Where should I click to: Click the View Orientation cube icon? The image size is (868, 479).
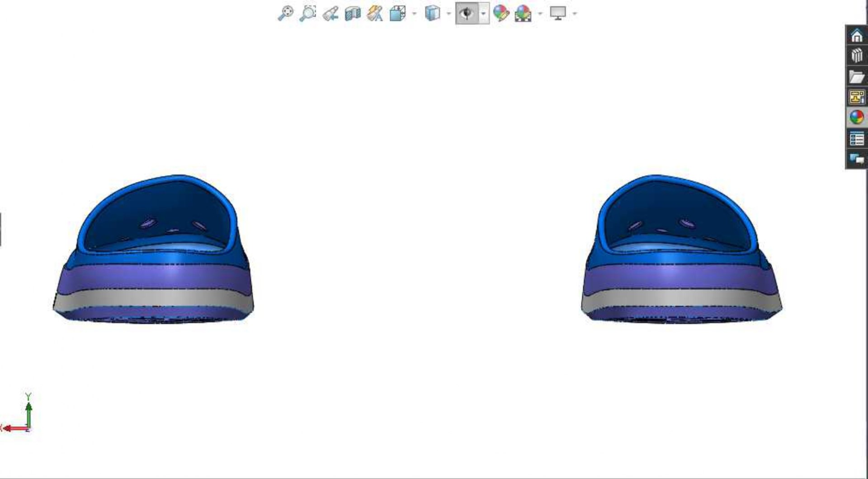398,13
